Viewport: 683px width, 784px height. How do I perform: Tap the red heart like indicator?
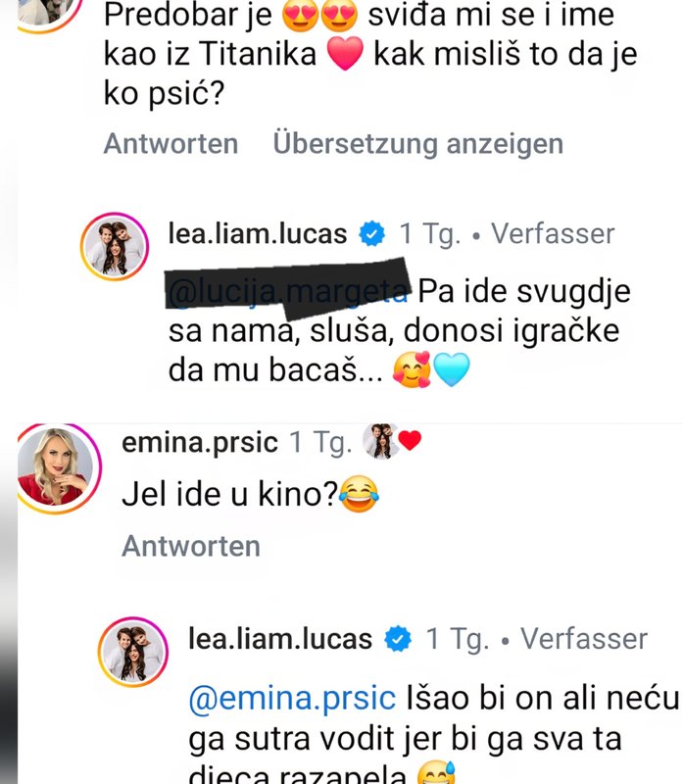(410, 441)
